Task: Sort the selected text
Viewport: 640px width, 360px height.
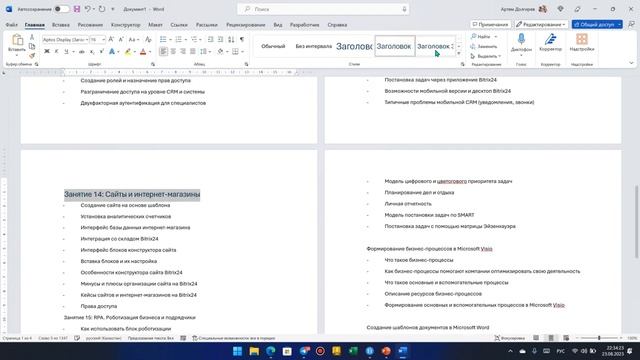Action: click(231, 40)
